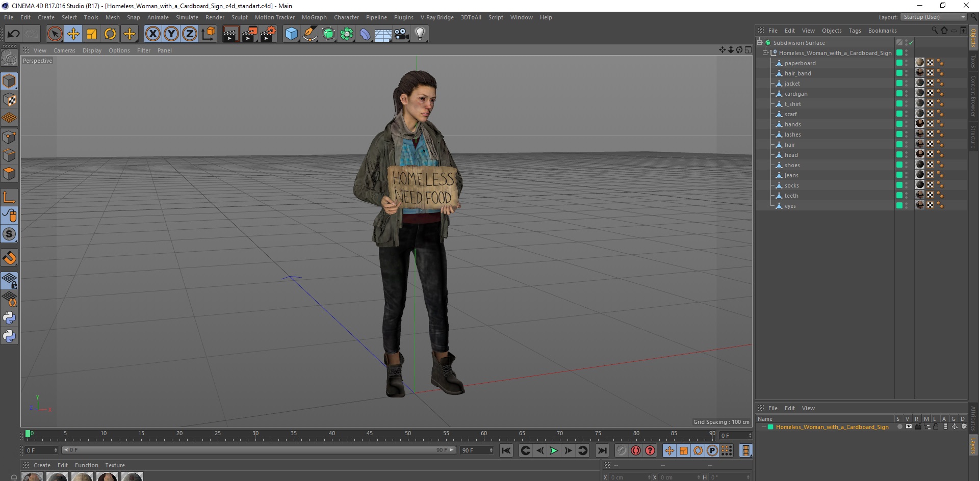Activate the Move tool
Image resolution: width=980 pixels, height=481 pixels.
(x=73, y=34)
